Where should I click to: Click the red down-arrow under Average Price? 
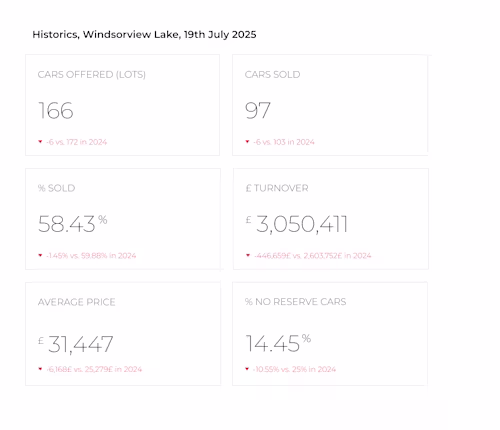[40, 369]
